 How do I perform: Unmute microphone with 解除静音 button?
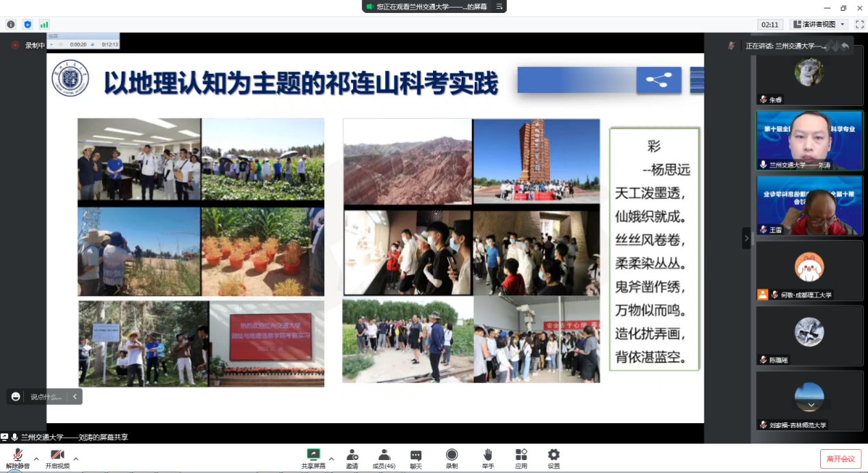18,457
